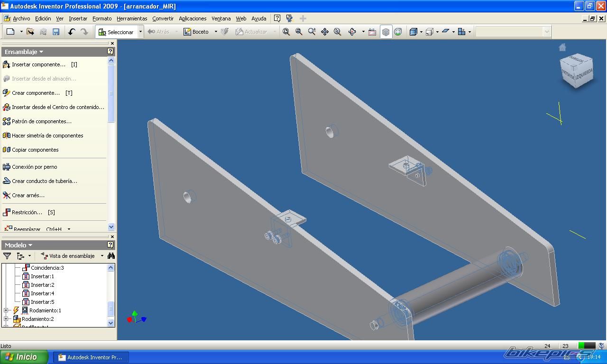Select the Pan view tool
The height and width of the screenshot is (364, 607).
coord(325,32)
